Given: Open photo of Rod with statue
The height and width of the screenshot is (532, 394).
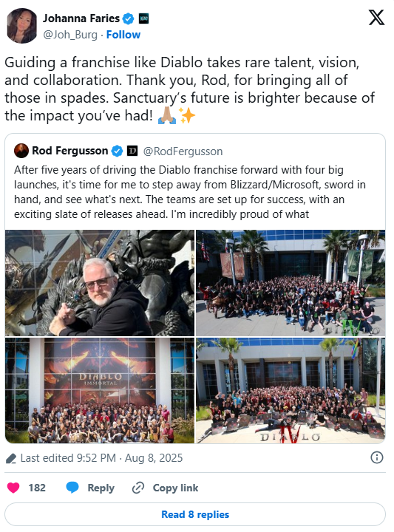Looking at the screenshot, I should pyautogui.click(x=100, y=283).
